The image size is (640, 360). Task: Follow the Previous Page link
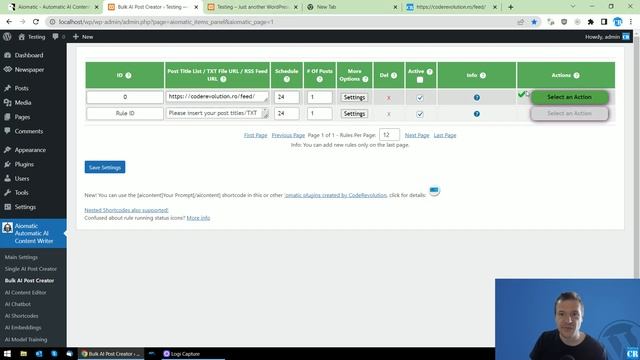(x=288, y=135)
